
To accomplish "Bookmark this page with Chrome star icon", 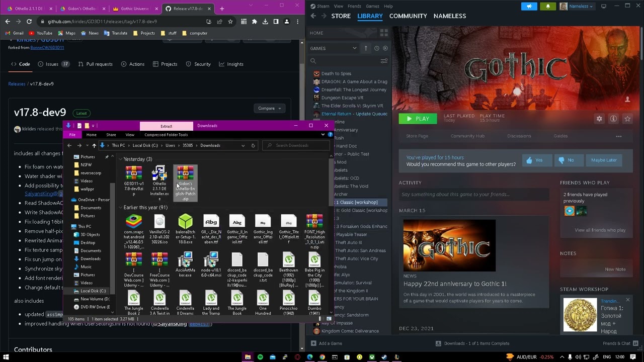I will [230, 22].
